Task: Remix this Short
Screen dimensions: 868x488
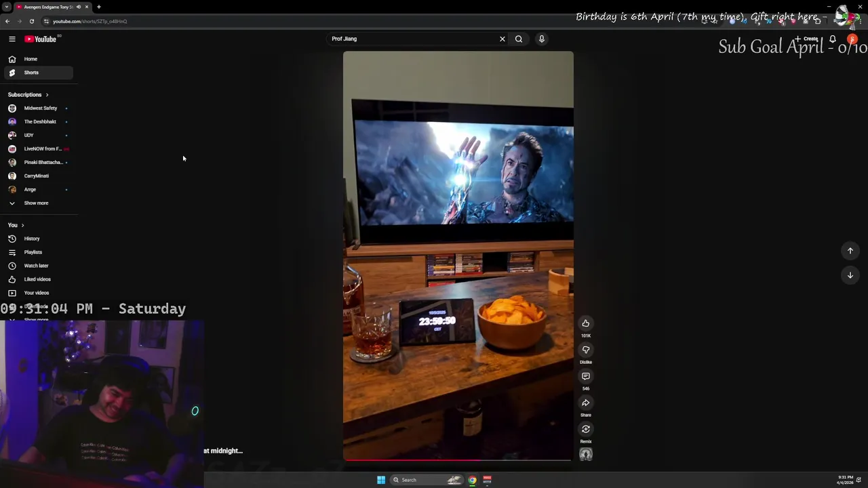Action: pyautogui.click(x=586, y=429)
